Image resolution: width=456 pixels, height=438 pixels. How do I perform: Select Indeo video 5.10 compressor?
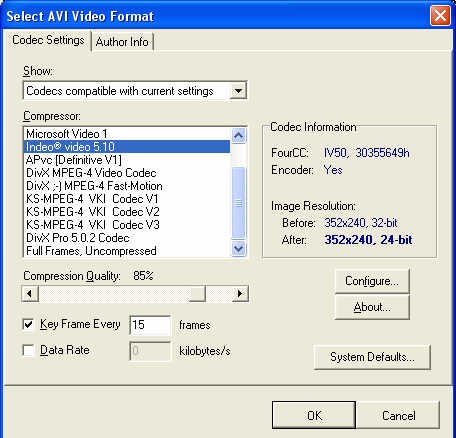click(127, 147)
